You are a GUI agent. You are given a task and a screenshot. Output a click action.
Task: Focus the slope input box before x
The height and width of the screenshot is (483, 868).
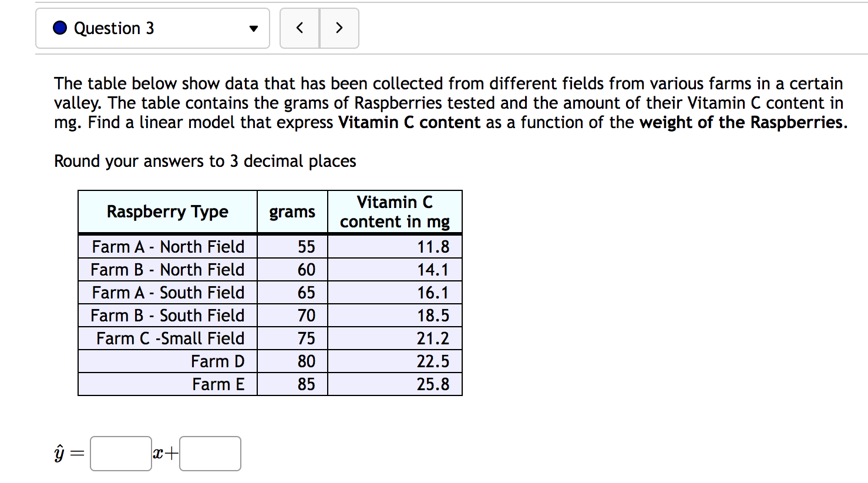coord(121,454)
